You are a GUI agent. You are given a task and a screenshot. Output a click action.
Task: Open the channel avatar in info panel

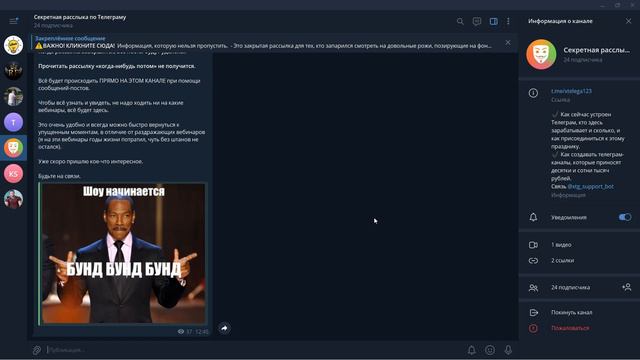(541, 54)
